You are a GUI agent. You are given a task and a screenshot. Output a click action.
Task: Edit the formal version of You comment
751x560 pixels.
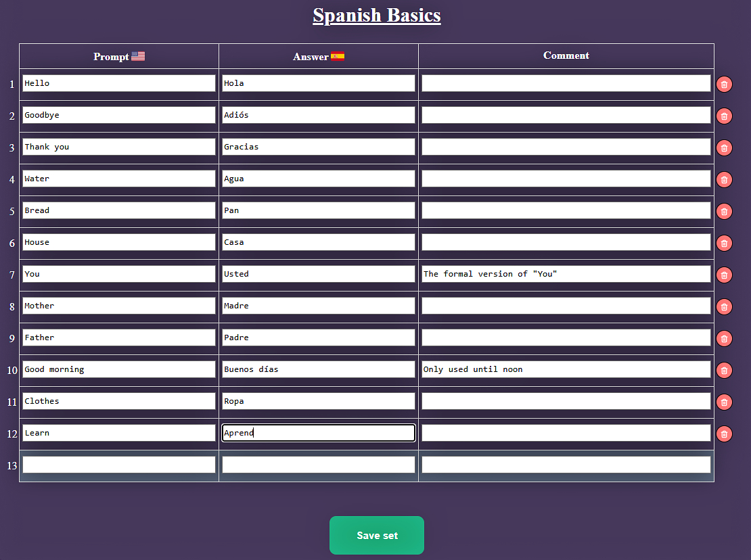pos(566,274)
